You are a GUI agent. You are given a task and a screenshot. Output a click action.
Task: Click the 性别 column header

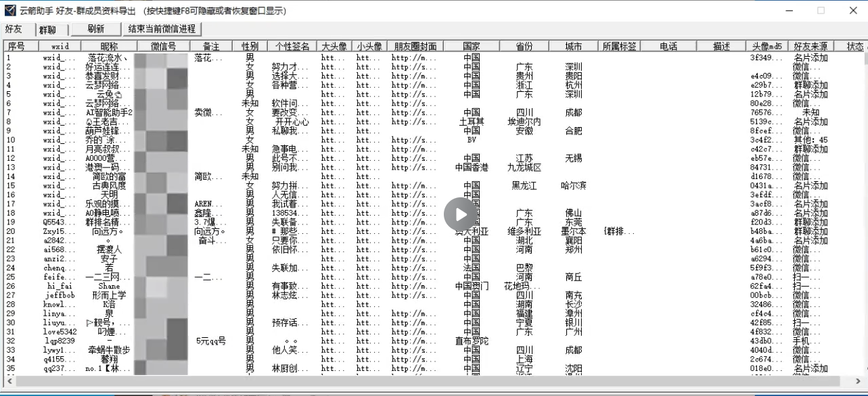coord(250,46)
